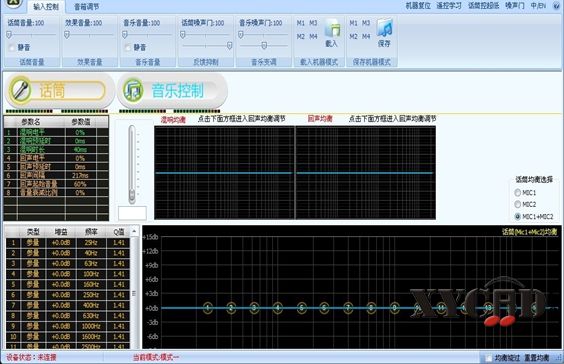Click the 1000Hz frequency cell

(x=91, y=326)
